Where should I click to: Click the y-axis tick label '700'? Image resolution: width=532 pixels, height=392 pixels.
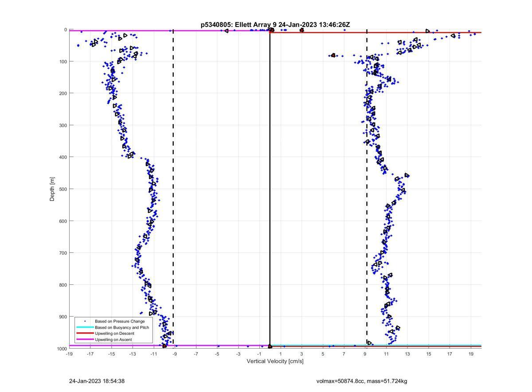(63, 253)
